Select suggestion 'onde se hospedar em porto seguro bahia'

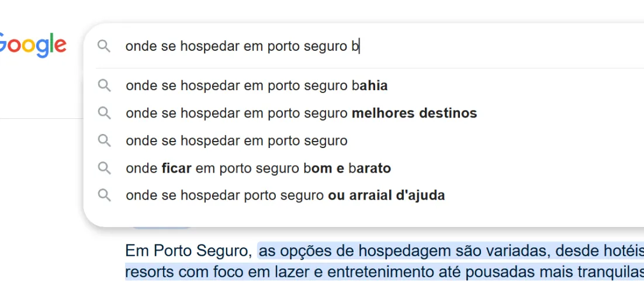click(x=363, y=85)
